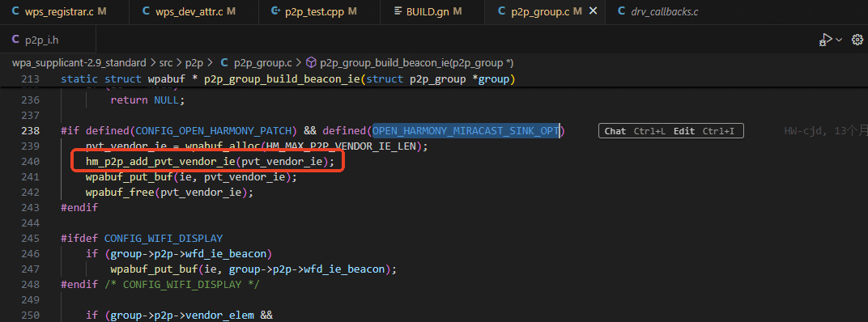Image resolution: width=868 pixels, height=322 pixels.
Task: Click the p2p_group_build_beacon_ie breadcrumb symbol
Action: (x=416, y=62)
